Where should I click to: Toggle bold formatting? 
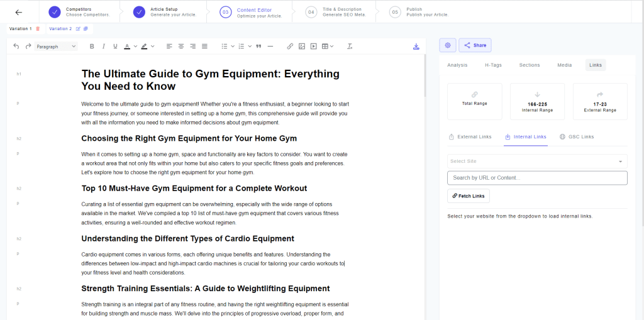(x=92, y=47)
